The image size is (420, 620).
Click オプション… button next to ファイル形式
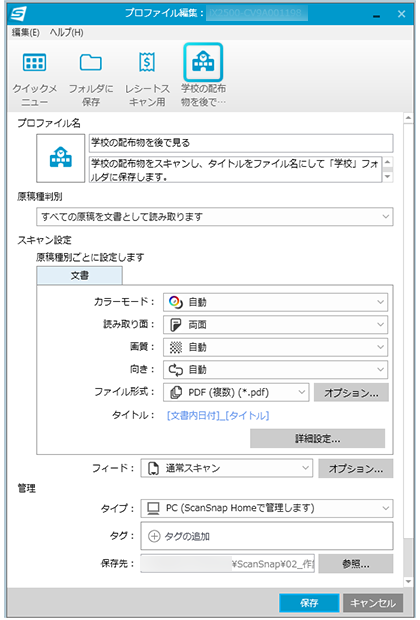[351, 392]
